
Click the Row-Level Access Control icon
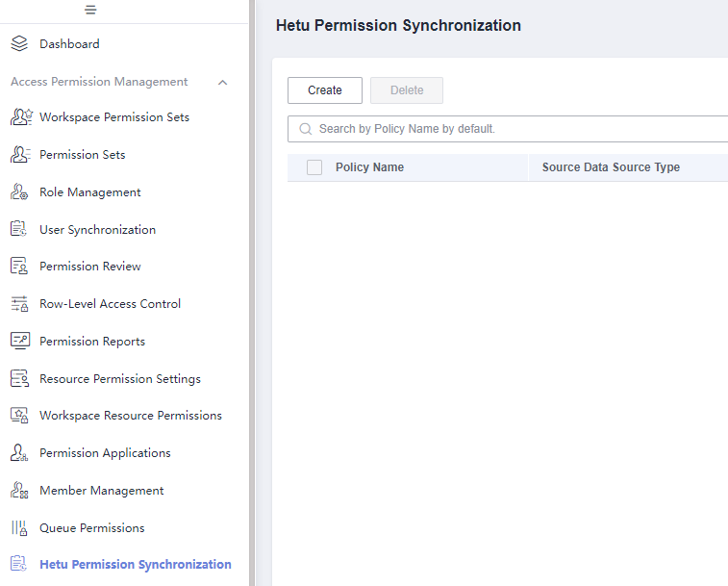click(x=19, y=304)
